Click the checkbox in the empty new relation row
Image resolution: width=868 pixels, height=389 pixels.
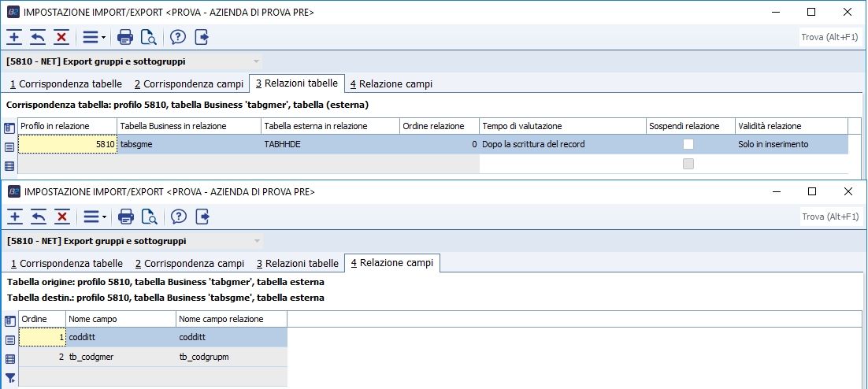point(688,164)
